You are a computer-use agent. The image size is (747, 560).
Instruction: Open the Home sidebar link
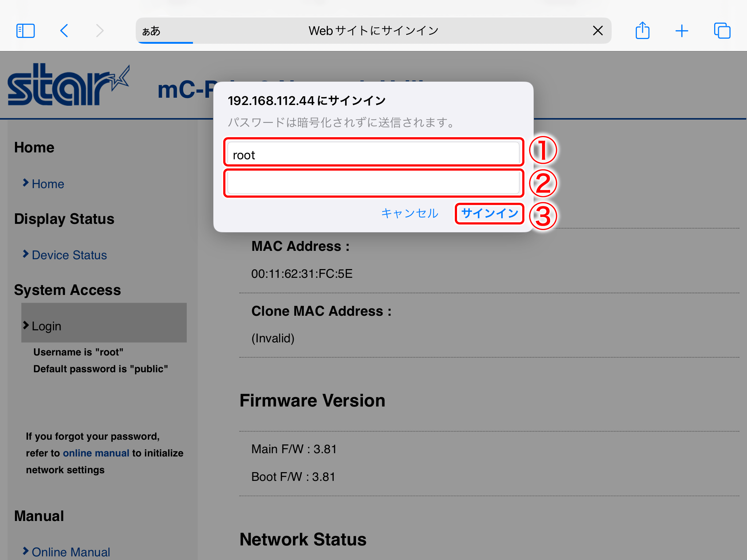coord(48,184)
